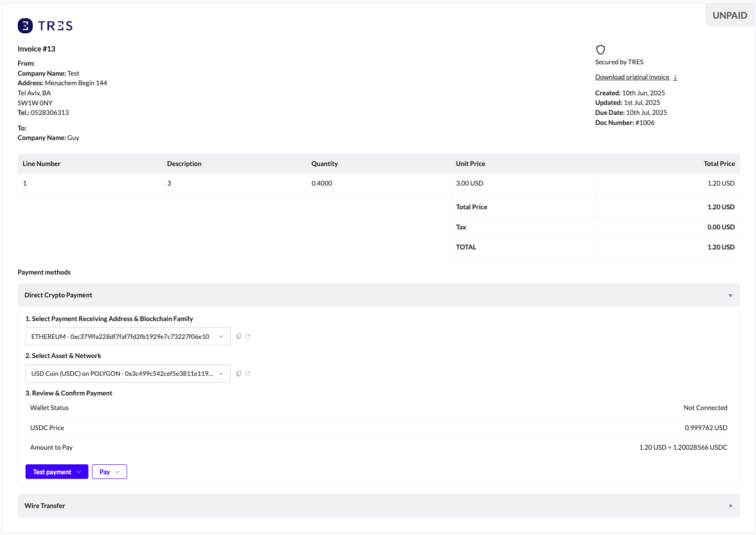Click the USDC price 0.999762 USD

click(706, 428)
